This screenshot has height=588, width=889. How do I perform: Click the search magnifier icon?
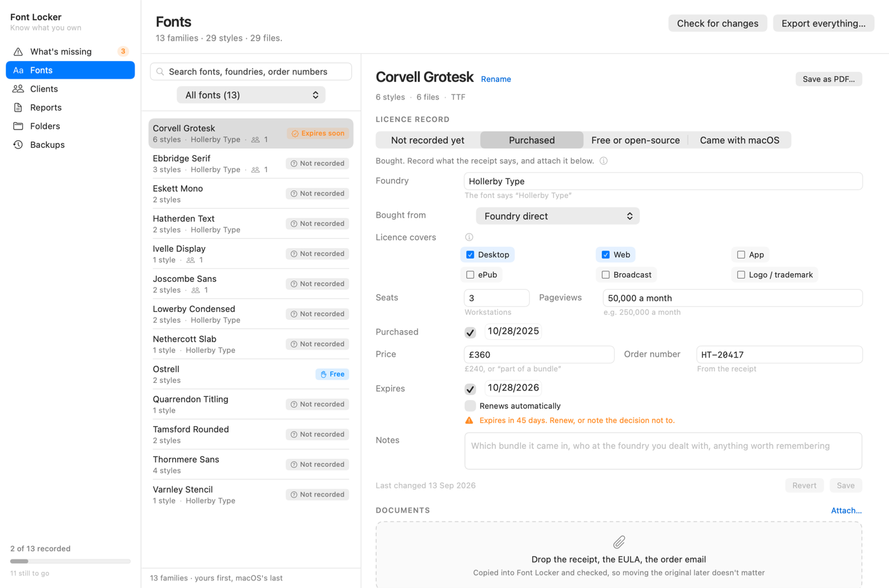(160, 72)
